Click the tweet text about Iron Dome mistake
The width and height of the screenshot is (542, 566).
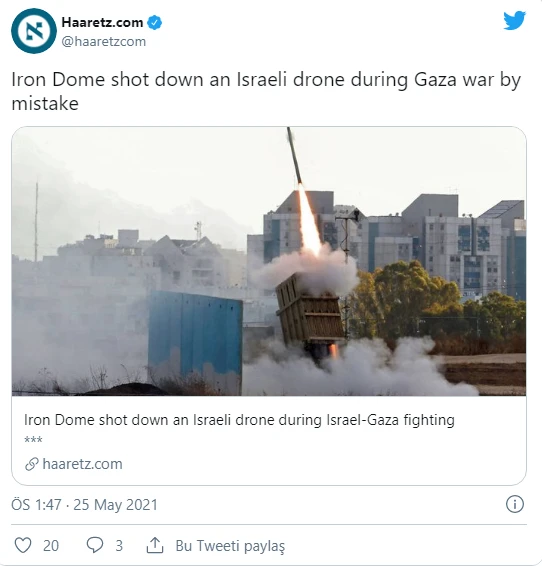(266, 91)
